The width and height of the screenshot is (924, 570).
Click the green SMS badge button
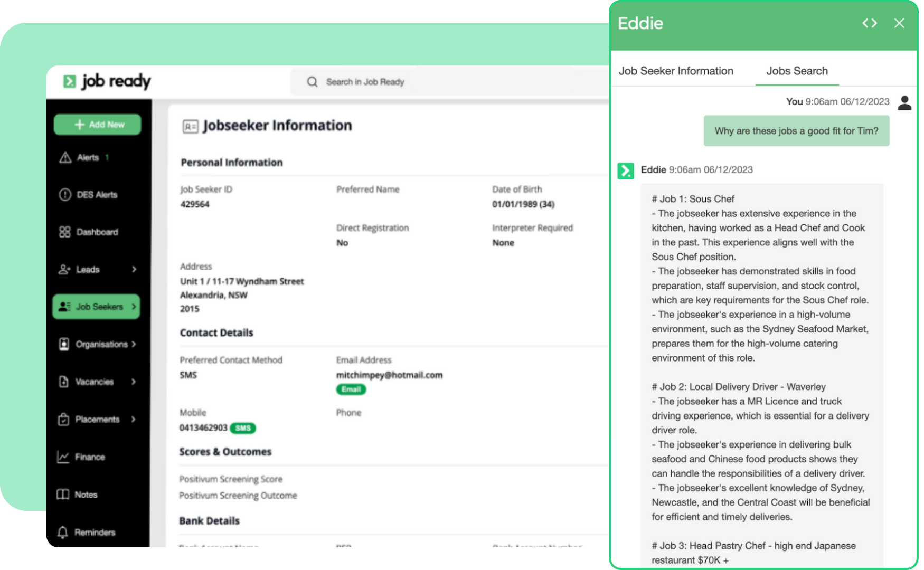tap(243, 428)
